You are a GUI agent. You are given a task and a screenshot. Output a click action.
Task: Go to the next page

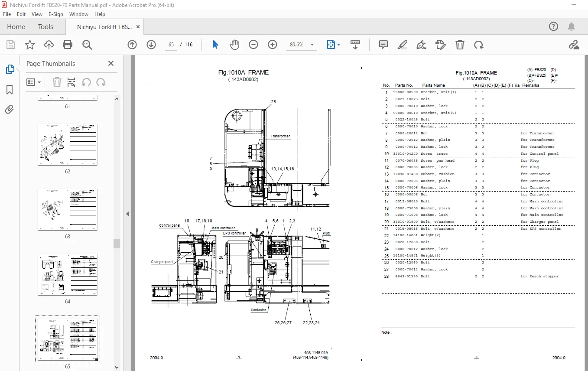[x=151, y=45]
